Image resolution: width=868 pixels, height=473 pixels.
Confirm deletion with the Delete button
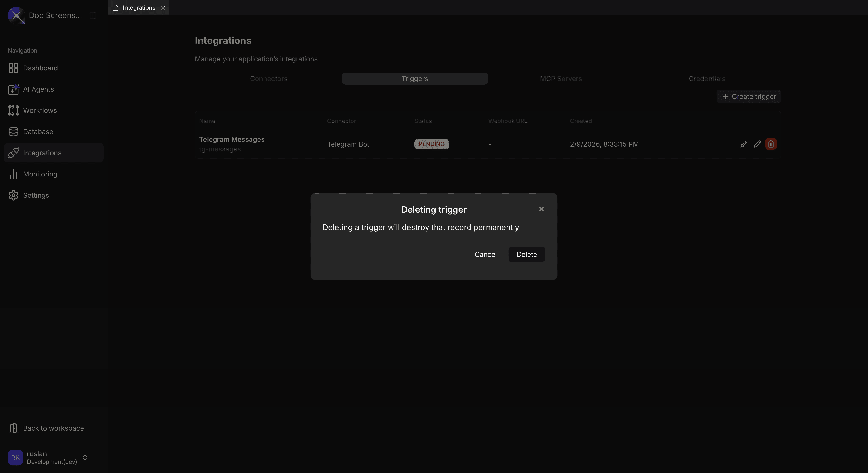pos(526,254)
